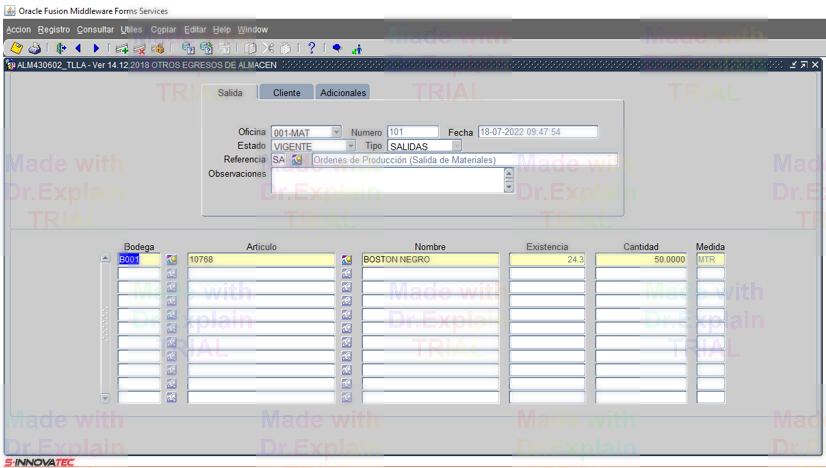Delete the record using the red X icon

coord(139,48)
